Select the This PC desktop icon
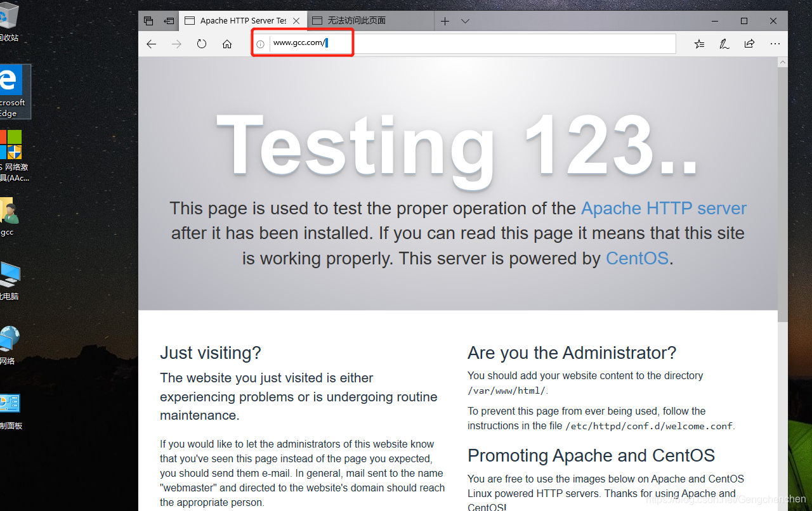Viewport: 812px width, 511px height. pyautogui.click(x=10, y=281)
